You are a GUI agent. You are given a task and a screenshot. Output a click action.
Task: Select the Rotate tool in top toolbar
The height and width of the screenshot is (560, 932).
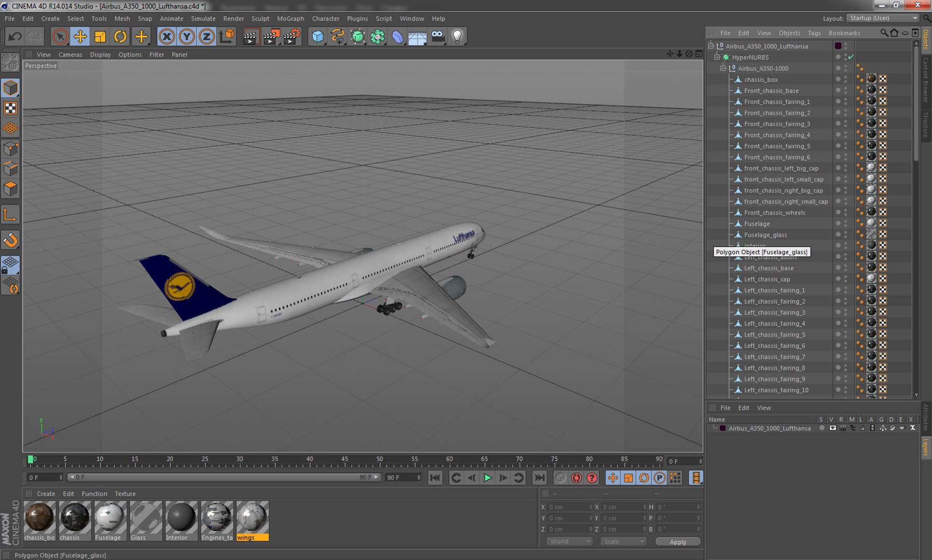pos(120,36)
